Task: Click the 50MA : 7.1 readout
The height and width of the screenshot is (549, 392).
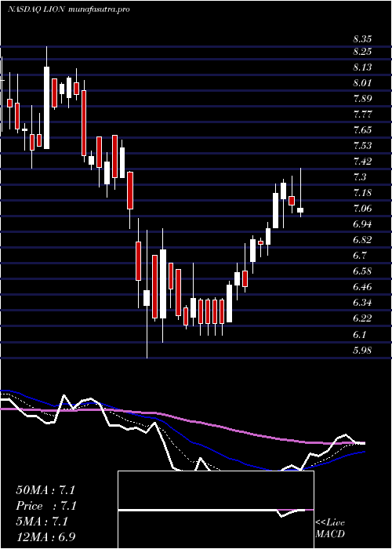Action: (x=45, y=490)
